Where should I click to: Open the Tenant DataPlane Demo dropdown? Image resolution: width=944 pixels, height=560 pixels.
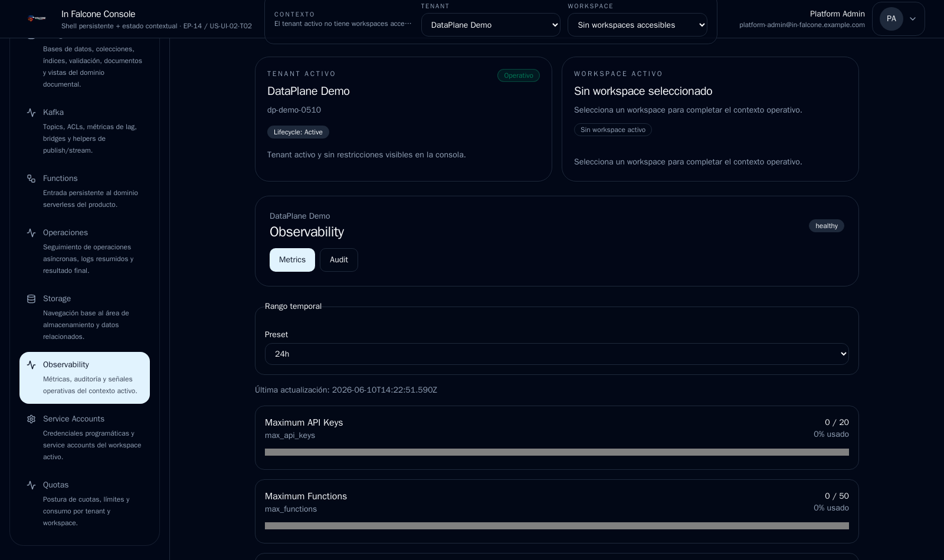491,25
